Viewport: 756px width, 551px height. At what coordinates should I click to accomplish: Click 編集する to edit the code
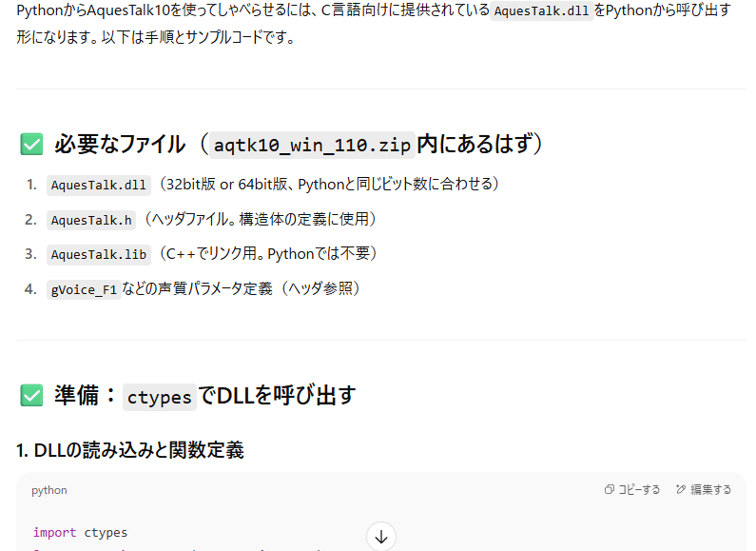tap(704, 490)
